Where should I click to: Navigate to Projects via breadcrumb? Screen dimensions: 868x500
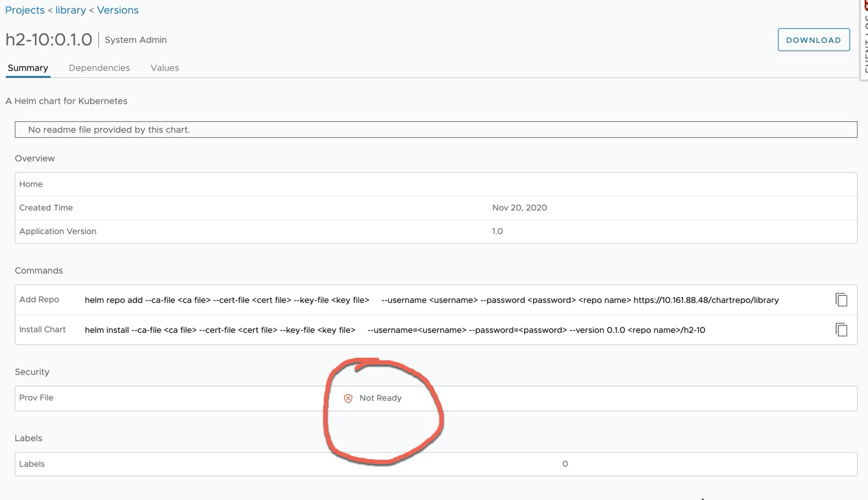coord(25,10)
